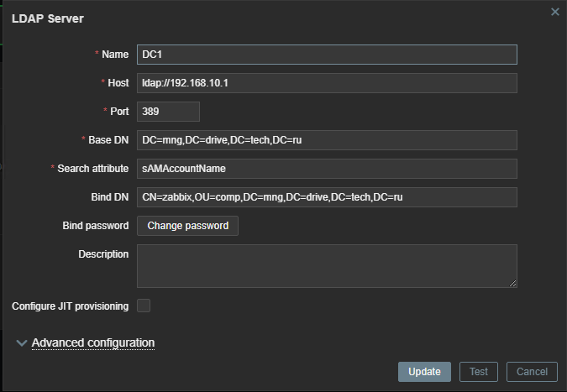Cancel the LDAP Server dialog
The height and width of the screenshot is (392, 567).
click(532, 372)
